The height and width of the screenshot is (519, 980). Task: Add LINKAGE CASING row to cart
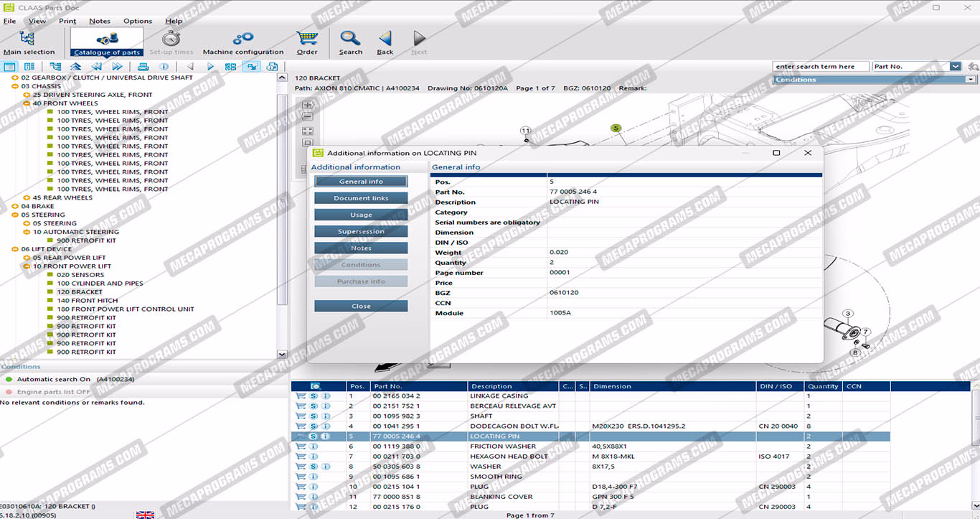[301, 396]
